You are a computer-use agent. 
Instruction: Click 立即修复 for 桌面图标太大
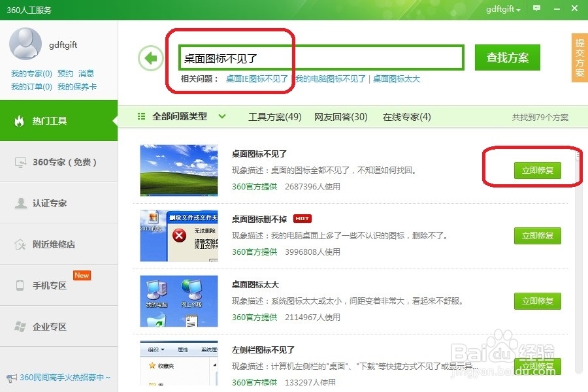538,301
